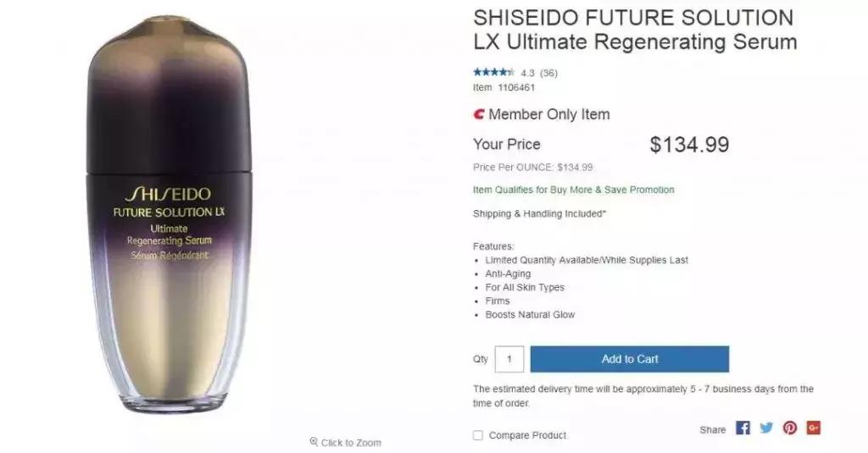Click the Shiseido Future Solution product title
This screenshot has width=868, height=453.
coord(634,30)
